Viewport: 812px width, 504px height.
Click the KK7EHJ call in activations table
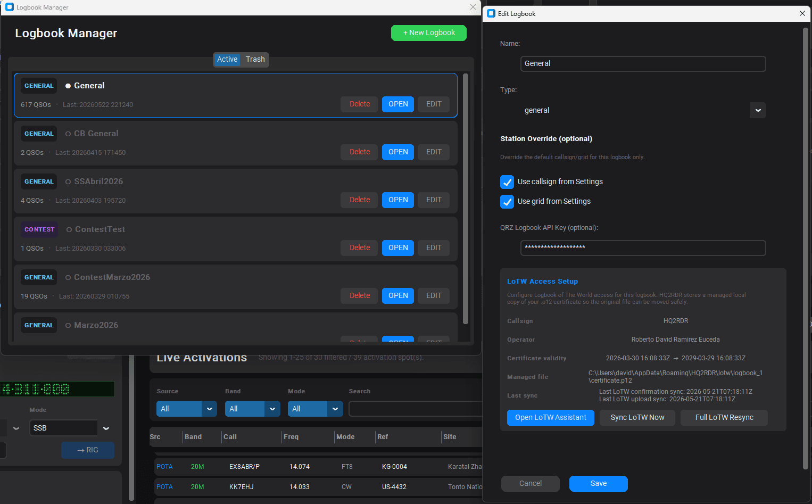pos(241,487)
